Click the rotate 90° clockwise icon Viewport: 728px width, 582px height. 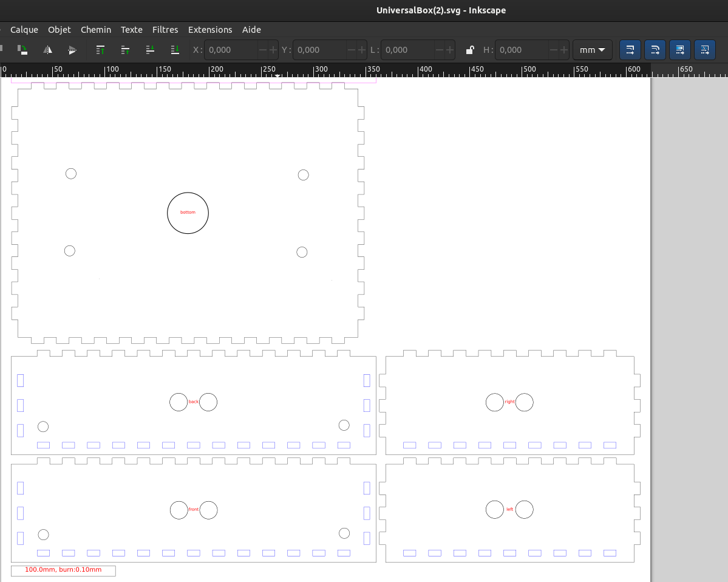click(x=22, y=50)
